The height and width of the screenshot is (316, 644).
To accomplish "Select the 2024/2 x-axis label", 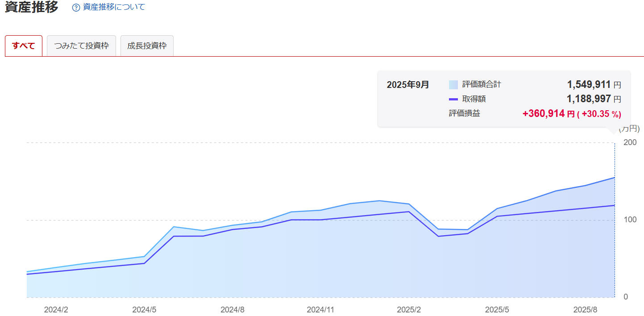I will pyautogui.click(x=56, y=309).
